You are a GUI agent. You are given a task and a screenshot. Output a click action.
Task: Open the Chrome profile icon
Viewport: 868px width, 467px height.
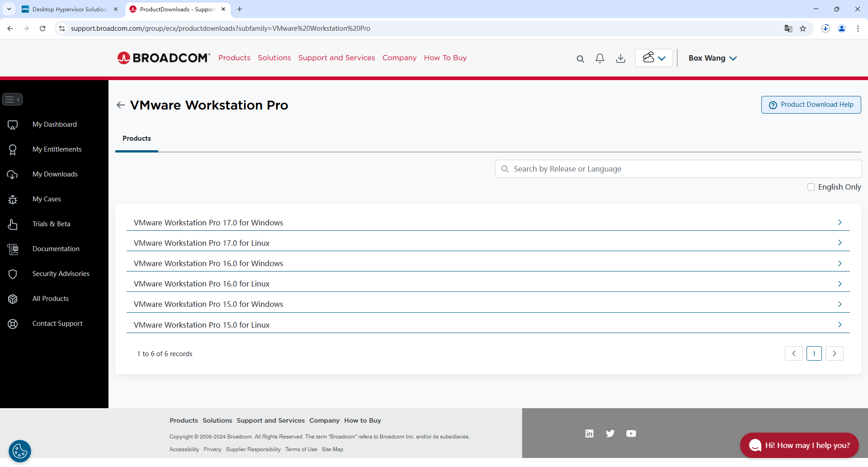coord(842,29)
